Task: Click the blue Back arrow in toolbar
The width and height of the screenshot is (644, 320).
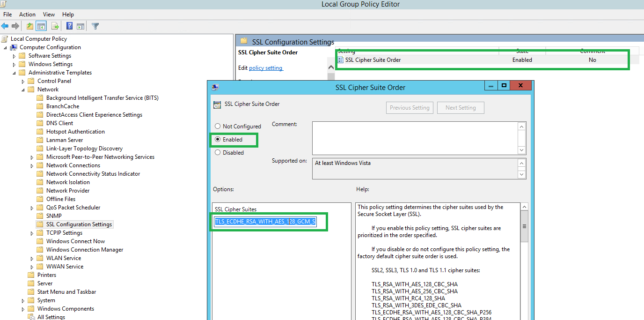Action: (x=5, y=26)
